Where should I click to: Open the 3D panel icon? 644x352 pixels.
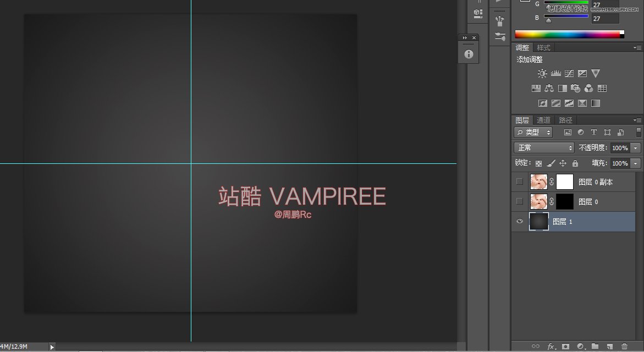click(478, 13)
